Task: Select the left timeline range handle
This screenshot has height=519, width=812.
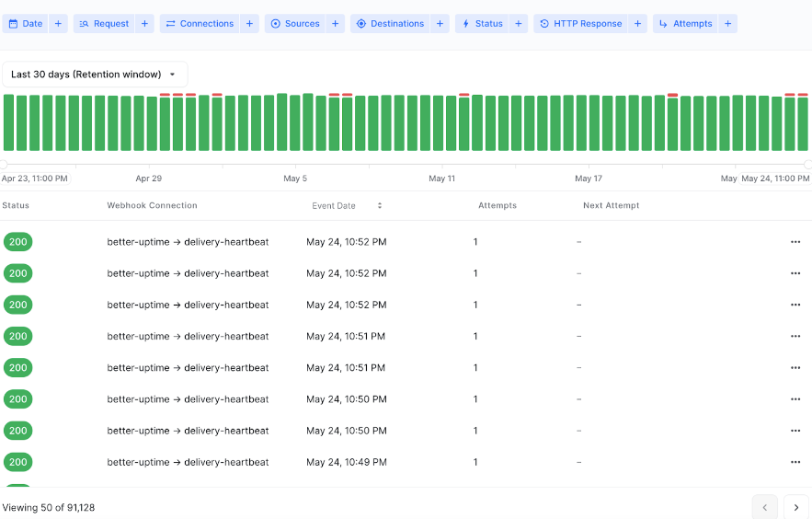Action: 3,165
